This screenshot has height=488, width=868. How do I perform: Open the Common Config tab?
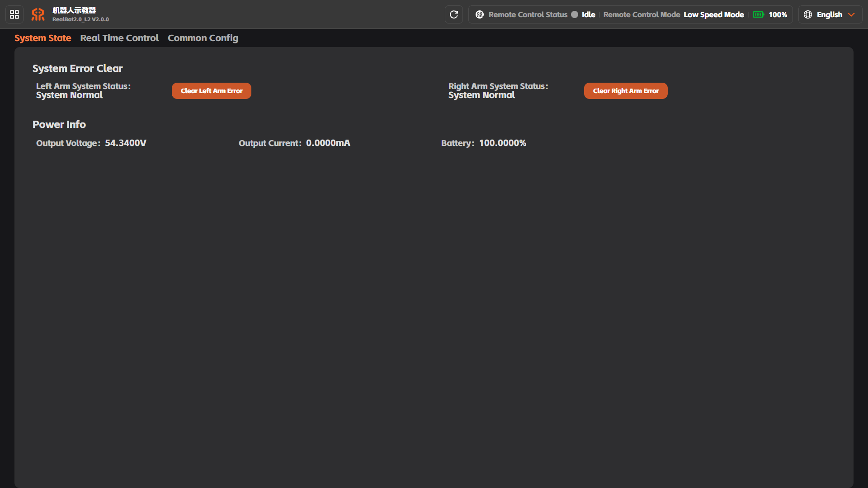pos(203,38)
